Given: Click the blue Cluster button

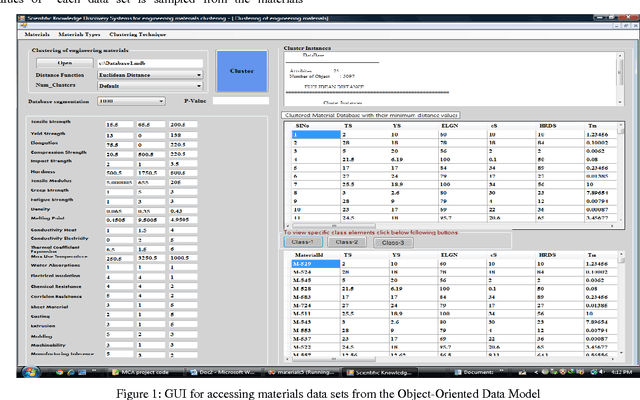Looking at the screenshot, I should [242, 71].
